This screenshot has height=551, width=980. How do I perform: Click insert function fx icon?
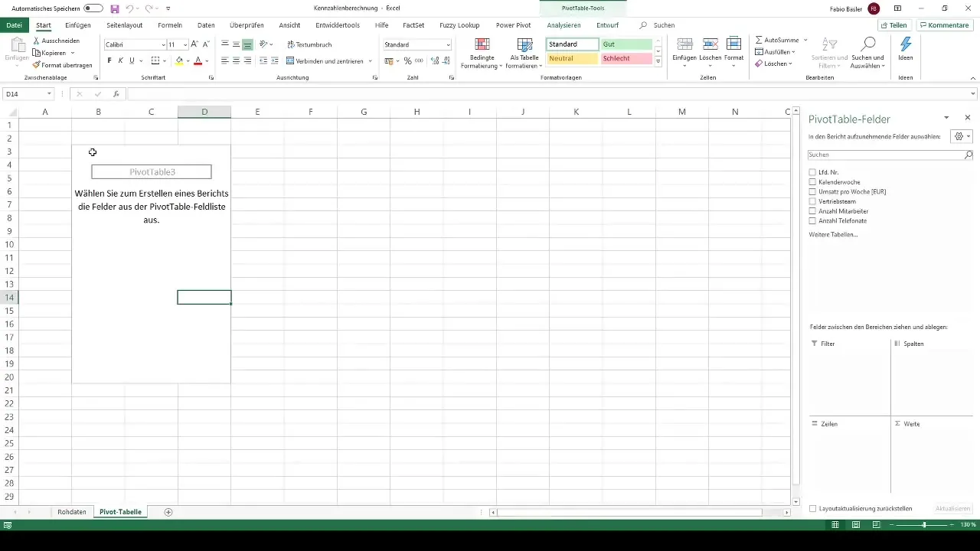click(116, 94)
